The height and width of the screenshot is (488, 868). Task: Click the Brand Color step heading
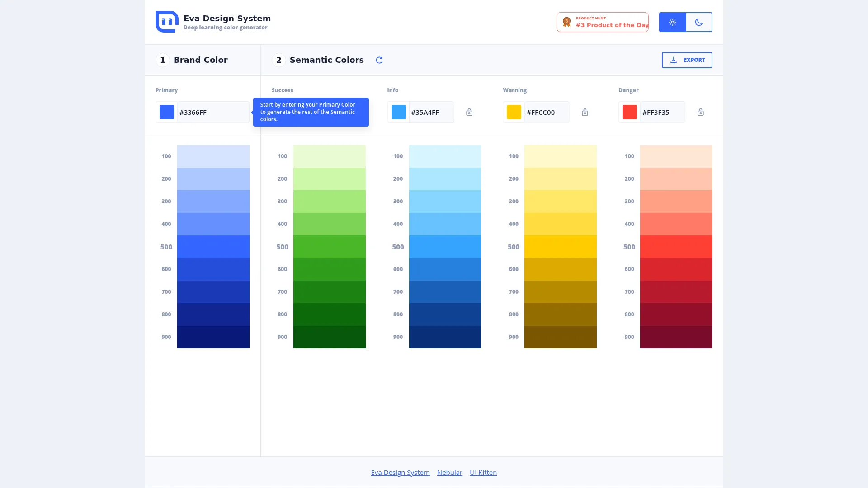(x=201, y=60)
